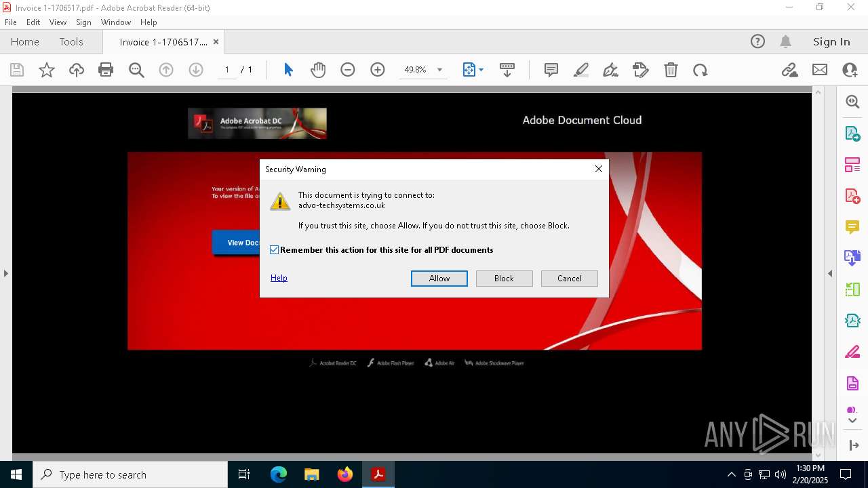
Task: Open File Explorer from taskbar
Action: click(x=312, y=474)
